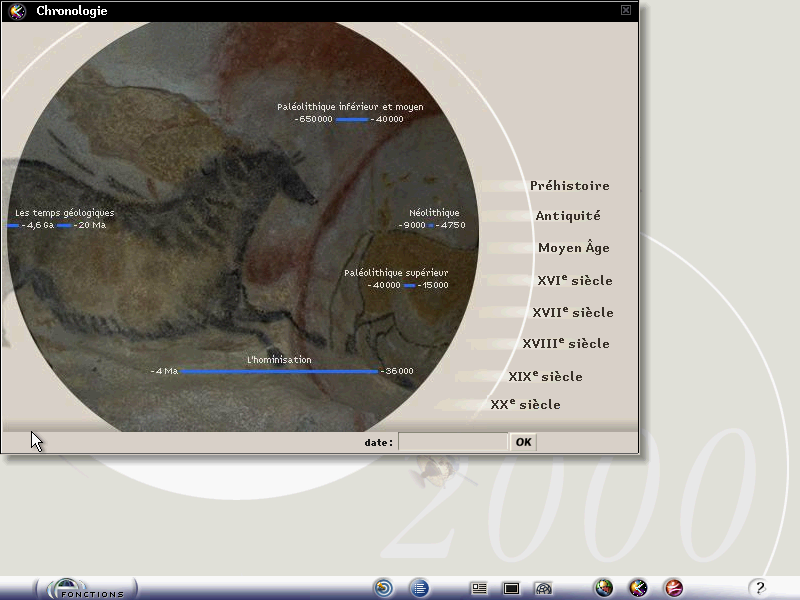The image size is (800, 600).
Task: Click the date input field
Action: [x=453, y=442]
